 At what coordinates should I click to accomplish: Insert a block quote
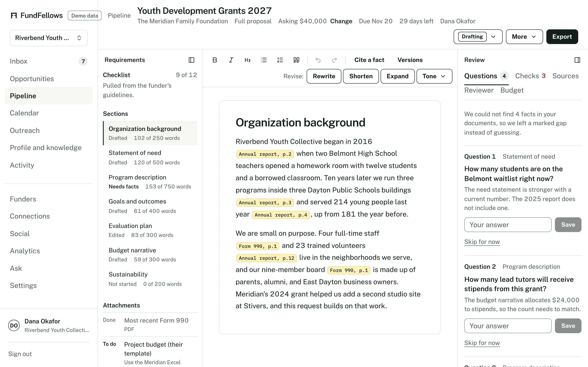(x=296, y=60)
